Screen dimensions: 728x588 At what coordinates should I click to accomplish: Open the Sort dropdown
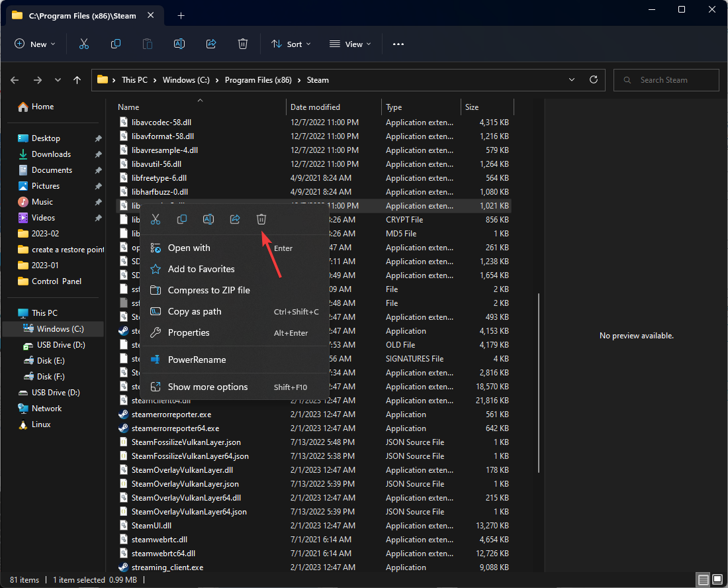click(291, 44)
